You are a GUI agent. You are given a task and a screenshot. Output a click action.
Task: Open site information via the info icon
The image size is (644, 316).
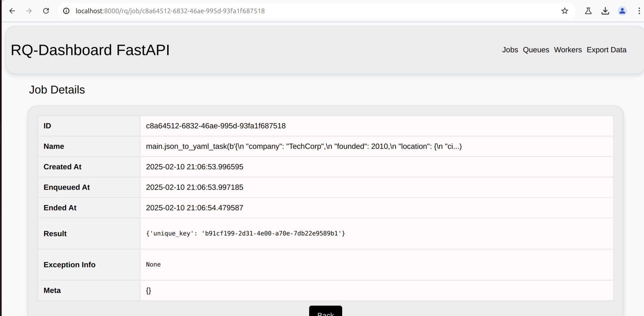66,11
